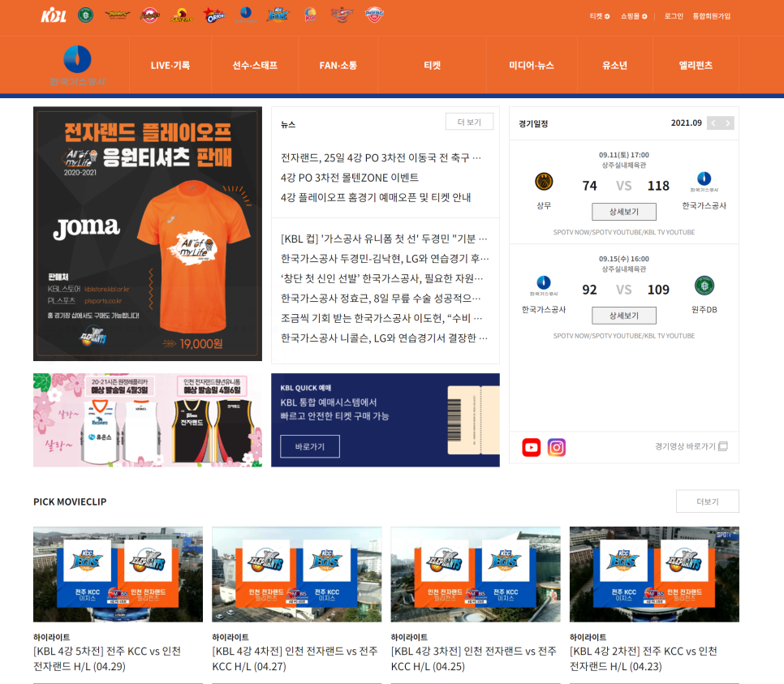Open the Thunders team logo
This screenshot has height=684, width=784.
[118, 15]
